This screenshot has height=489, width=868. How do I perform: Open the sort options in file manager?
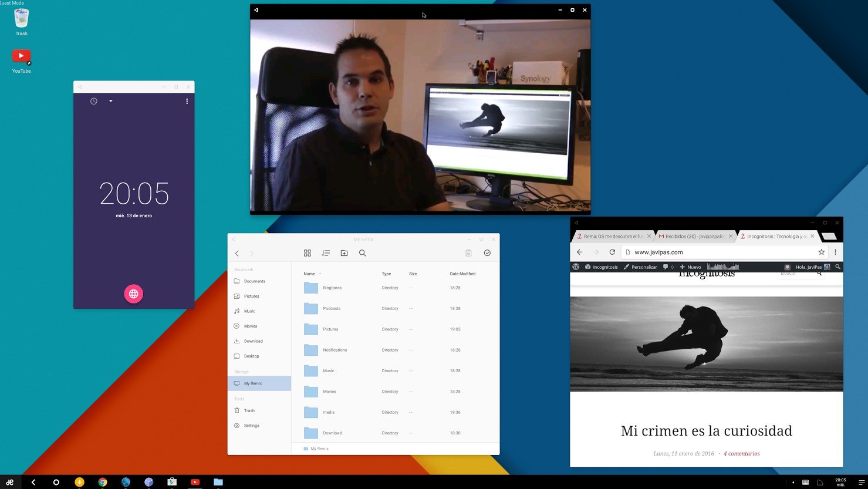326,253
